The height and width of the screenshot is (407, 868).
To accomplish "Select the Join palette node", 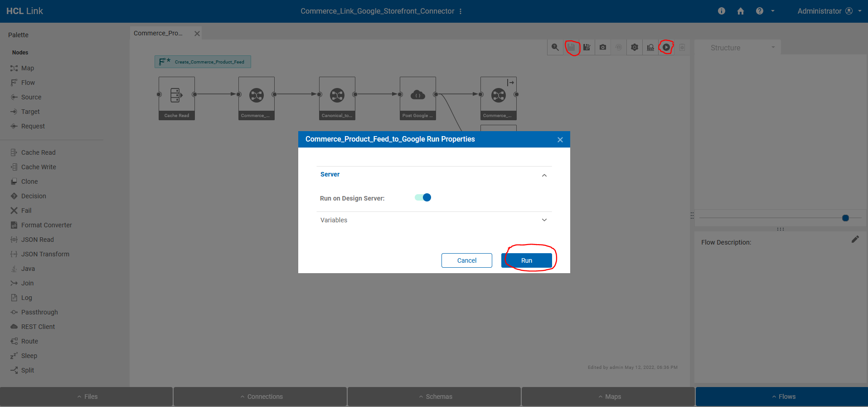I will (22, 283).
